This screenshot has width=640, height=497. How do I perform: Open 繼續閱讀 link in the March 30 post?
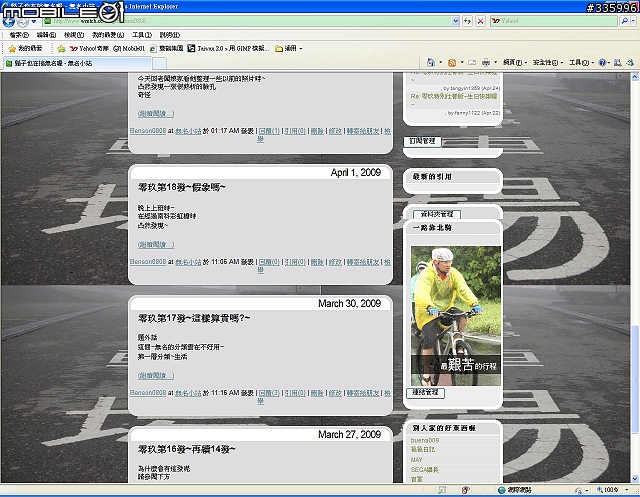pos(156,375)
